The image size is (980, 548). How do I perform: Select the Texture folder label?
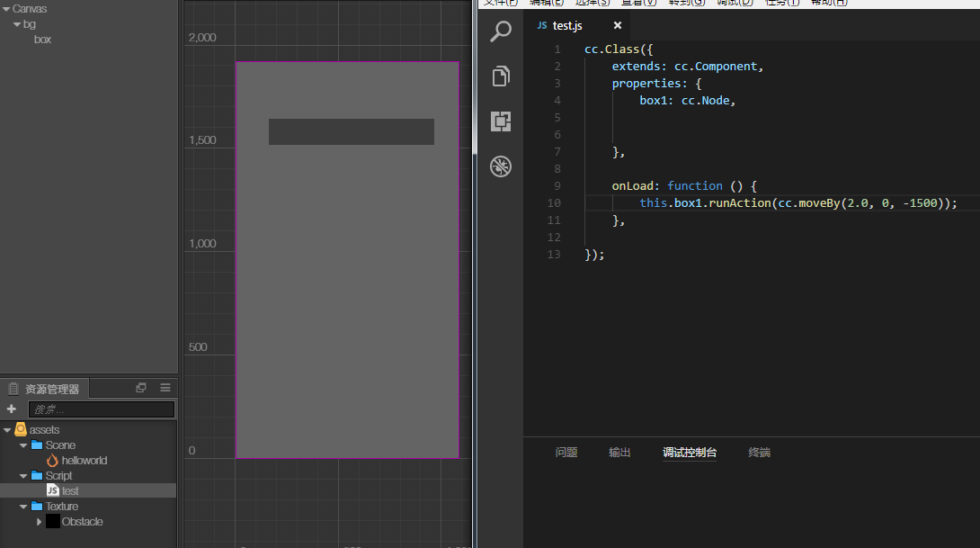pos(62,507)
